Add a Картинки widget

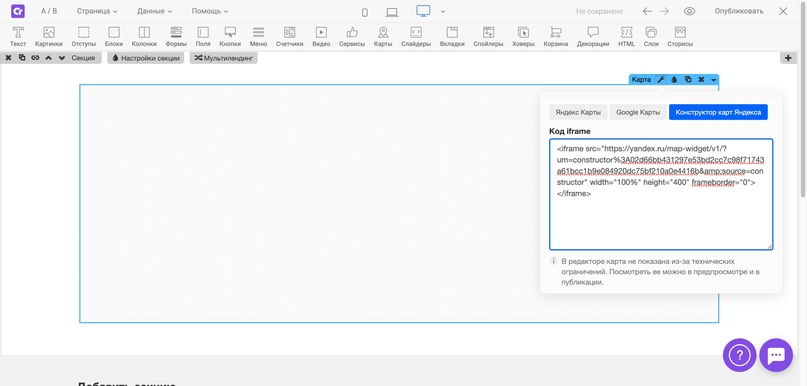49,37
